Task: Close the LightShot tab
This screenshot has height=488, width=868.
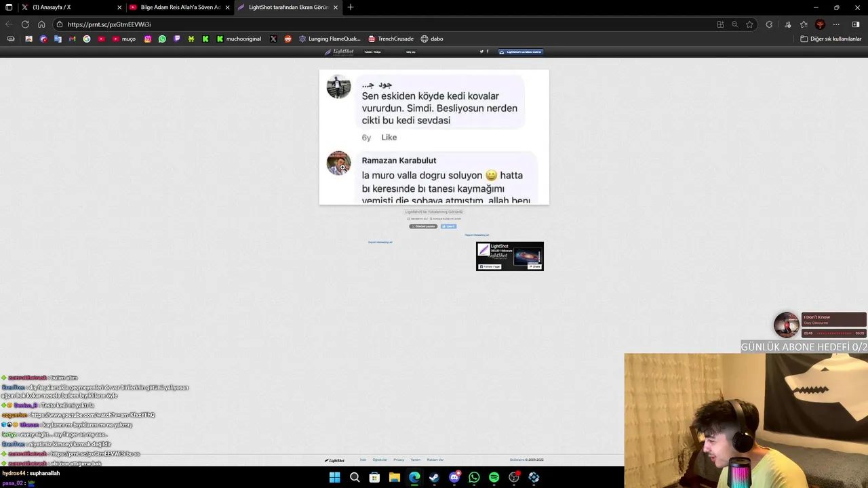Action: pyautogui.click(x=335, y=7)
